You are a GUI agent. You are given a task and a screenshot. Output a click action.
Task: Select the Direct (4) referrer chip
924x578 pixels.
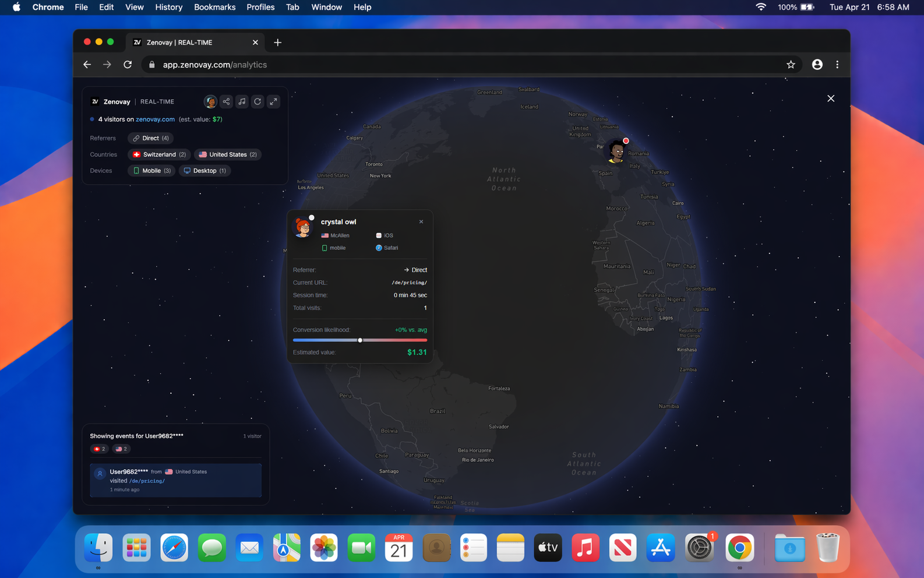point(150,138)
